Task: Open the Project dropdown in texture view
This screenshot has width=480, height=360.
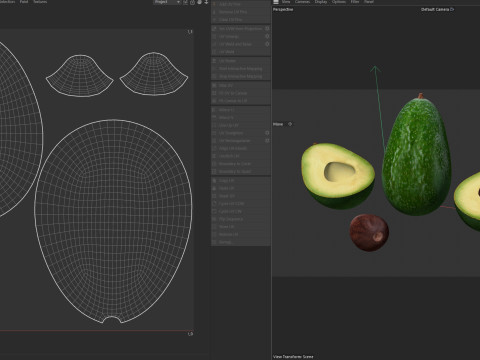Action: pos(167,2)
